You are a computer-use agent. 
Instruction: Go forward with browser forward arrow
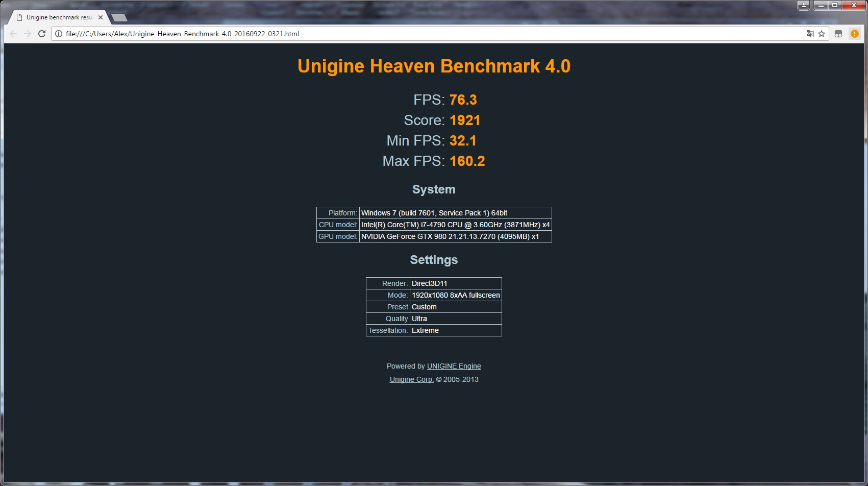coord(28,34)
